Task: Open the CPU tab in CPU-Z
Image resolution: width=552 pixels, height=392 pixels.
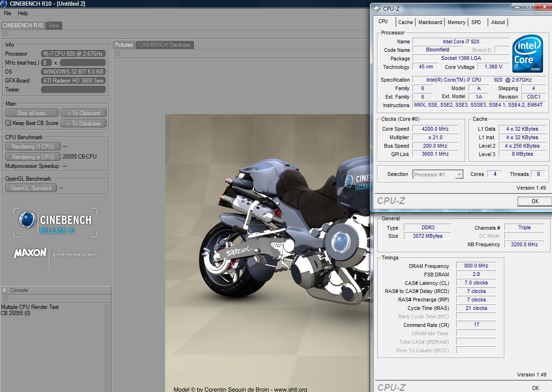Action: tap(383, 22)
